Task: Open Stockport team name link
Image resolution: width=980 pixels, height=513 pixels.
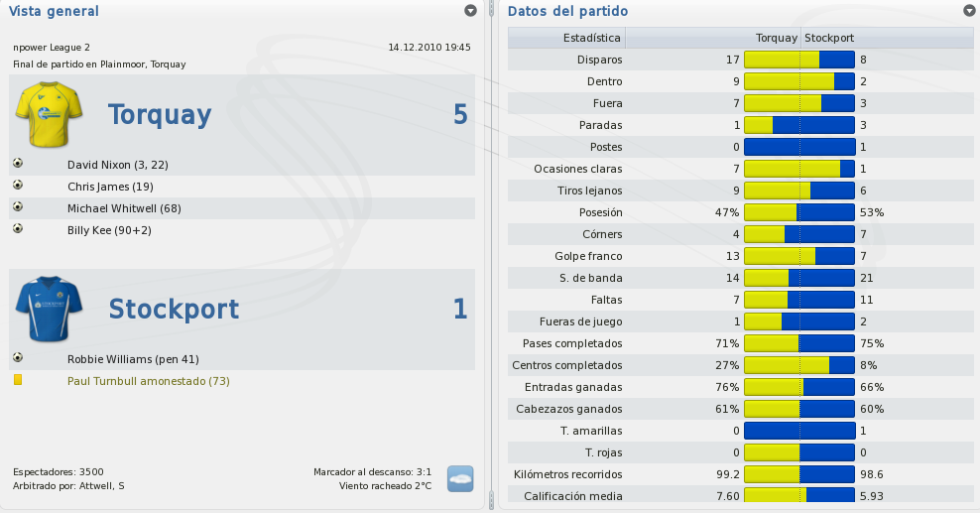Action: tap(174, 310)
